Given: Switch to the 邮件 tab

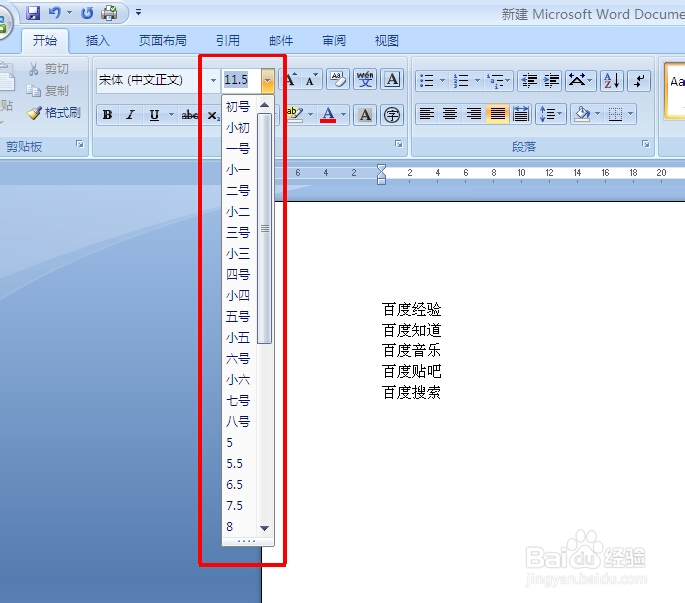Looking at the screenshot, I should [x=281, y=41].
